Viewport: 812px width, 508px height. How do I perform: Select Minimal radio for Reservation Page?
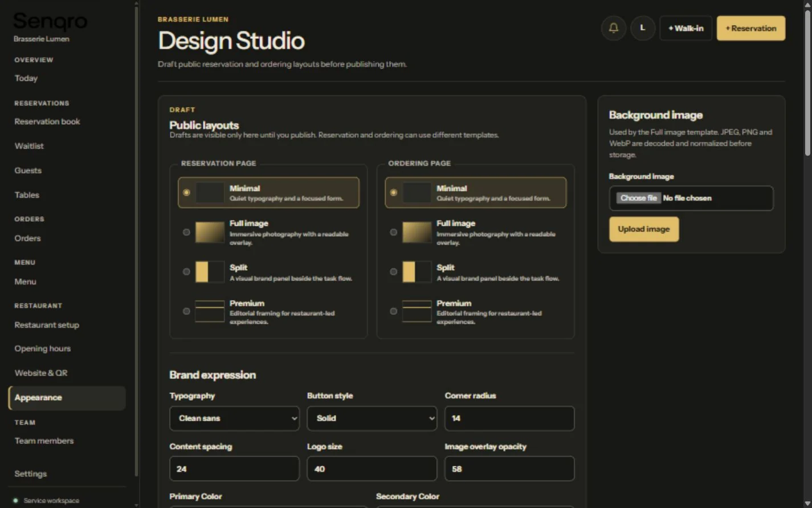(x=186, y=193)
